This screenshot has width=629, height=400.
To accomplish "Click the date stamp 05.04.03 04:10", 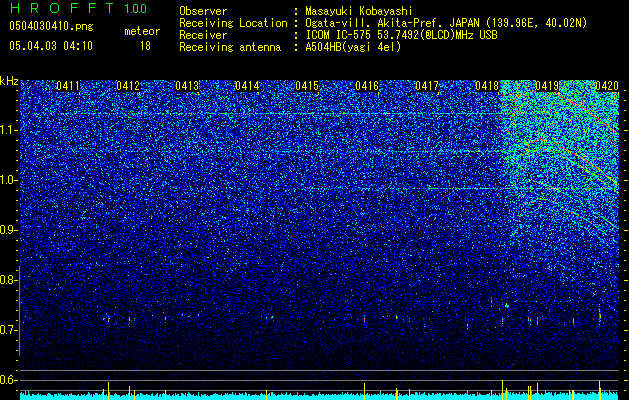I will coord(51,46).
